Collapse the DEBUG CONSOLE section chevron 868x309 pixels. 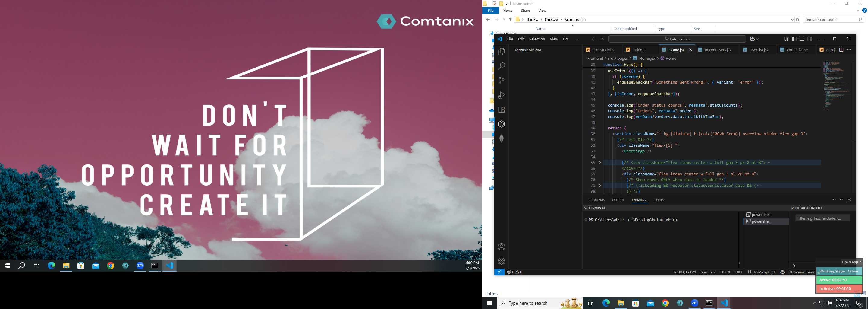point(792,208)
